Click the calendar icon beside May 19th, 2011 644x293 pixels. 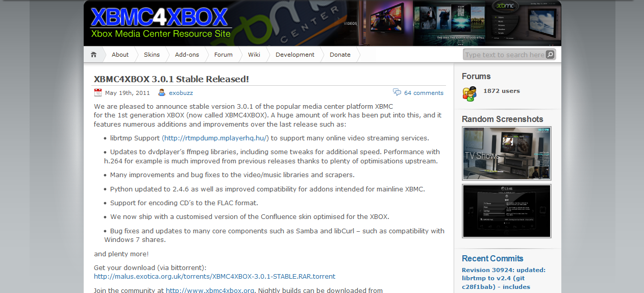98,92
